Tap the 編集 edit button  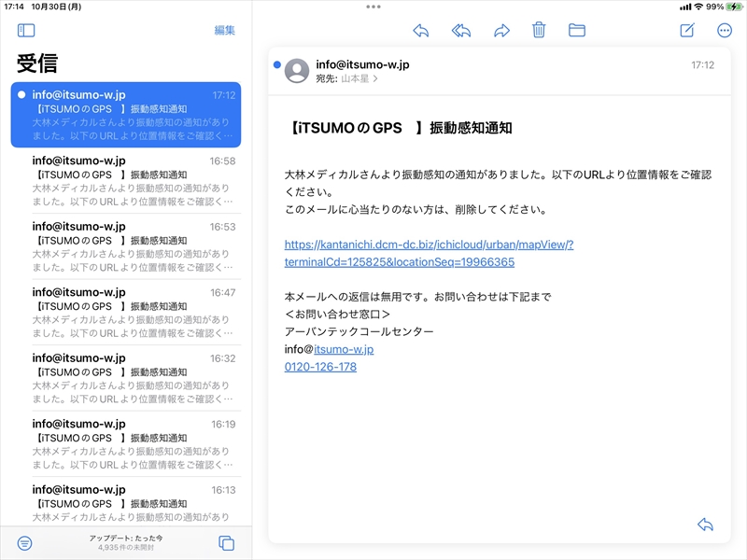[x=224, y=31]
